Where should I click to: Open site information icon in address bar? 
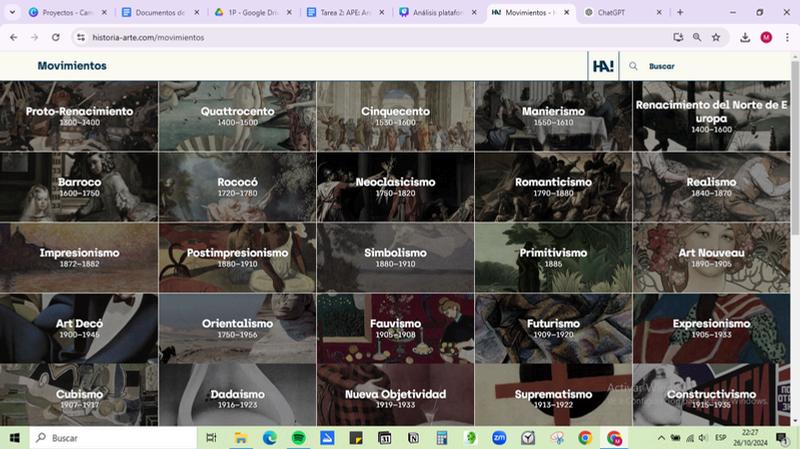click(81, 37)
